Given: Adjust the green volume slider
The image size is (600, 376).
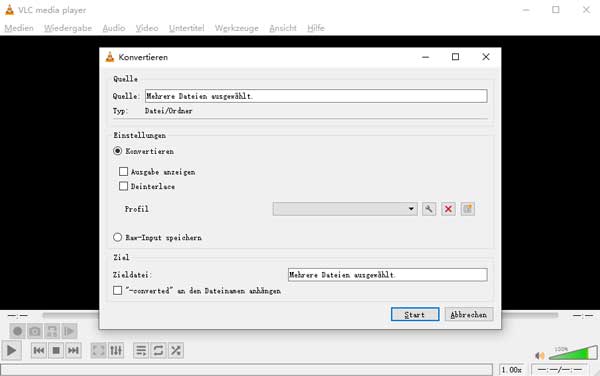Looking at the screenshot, I should (573, 352).
